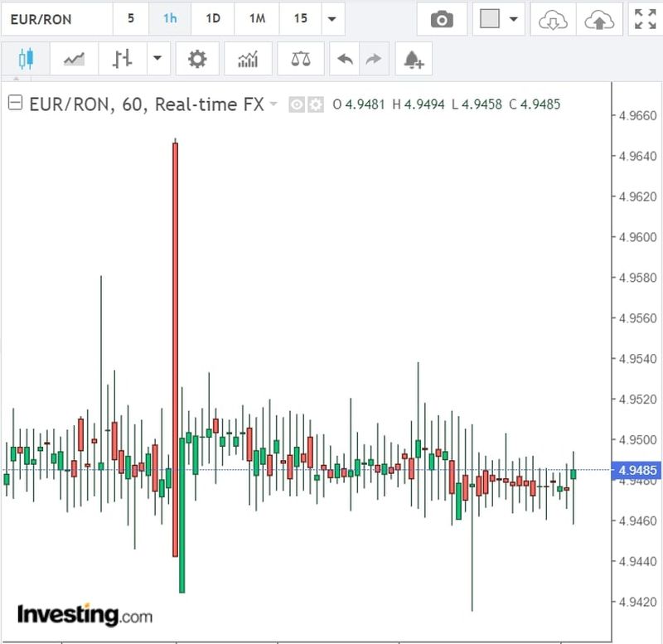This screenshot has height=644, width=663.
Task: Collapse the EUR/RON legend minus box
Action: [14, 104]
